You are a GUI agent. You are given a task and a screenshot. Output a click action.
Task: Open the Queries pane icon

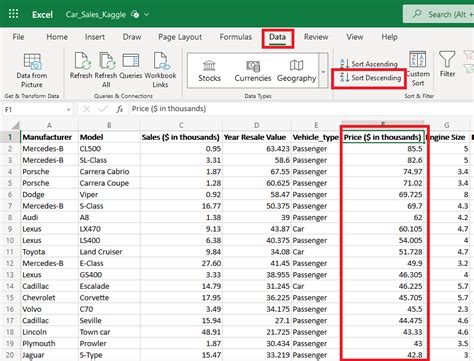tap(131, 61)
